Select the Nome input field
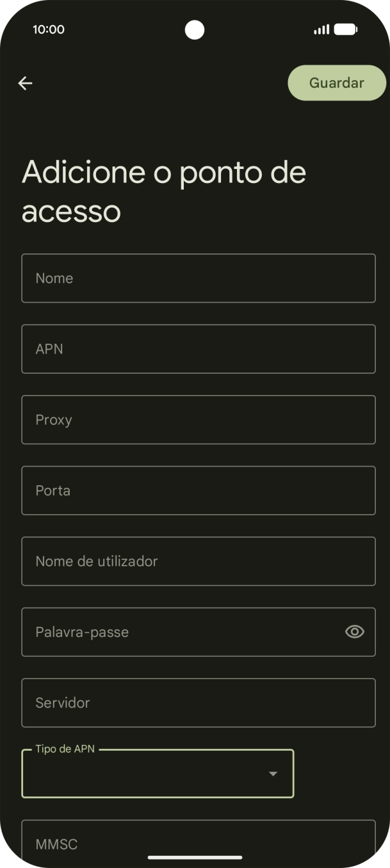This screenshot has height=868, width=390. (199, 278)
